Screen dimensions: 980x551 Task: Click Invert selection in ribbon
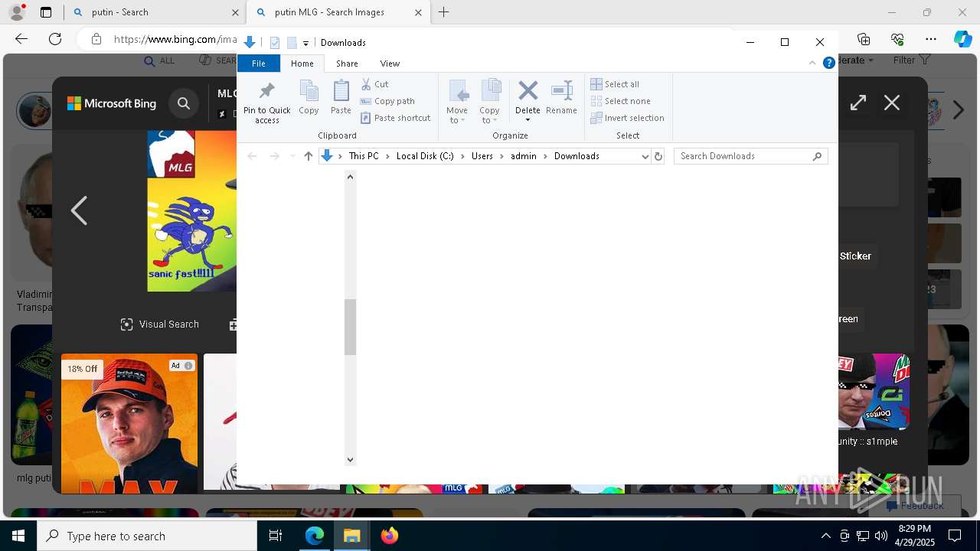[x=627, y=118]
